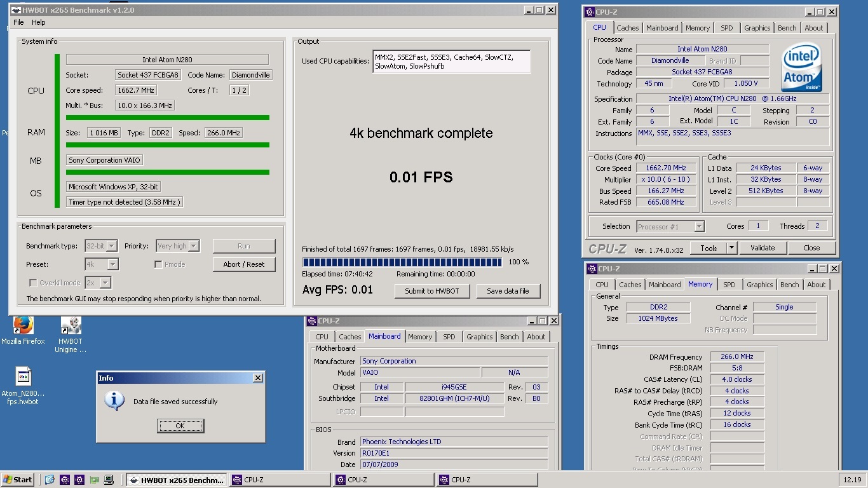Open Internet Explorer from quick launch
The height and width of the screenshot is (488, 868).
point(50,480)
